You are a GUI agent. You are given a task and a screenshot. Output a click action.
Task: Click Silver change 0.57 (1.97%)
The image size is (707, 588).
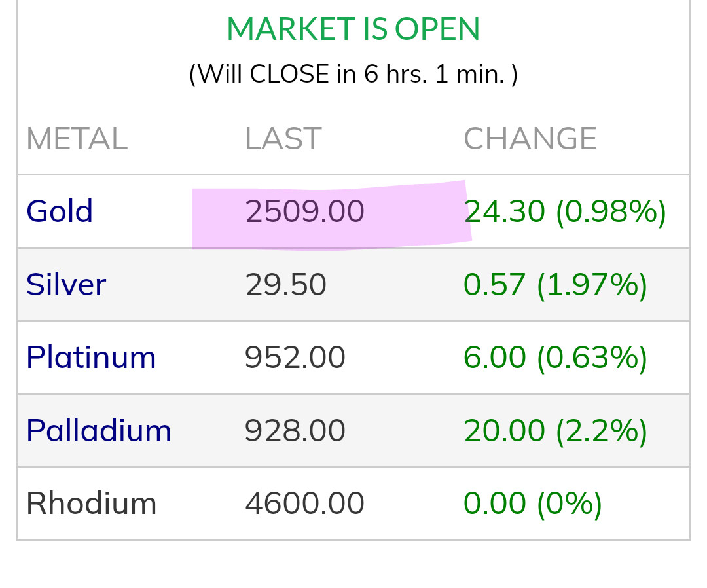tap(555, 285)
